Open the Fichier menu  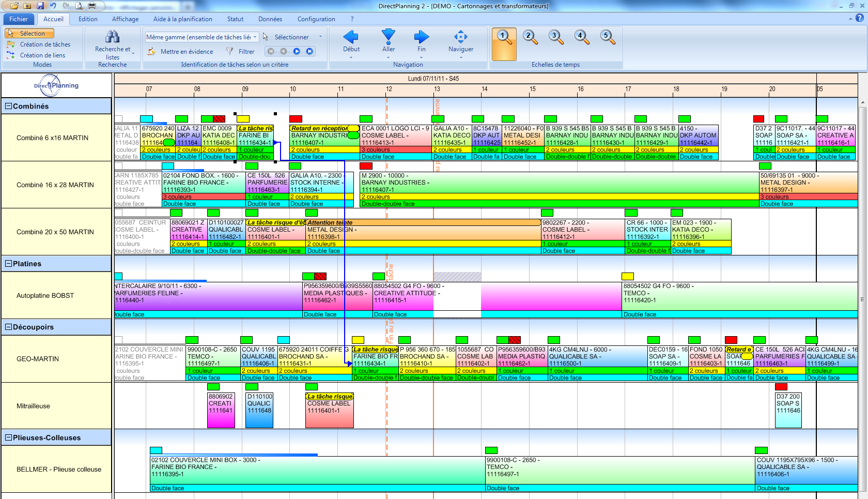pos(19,19)
